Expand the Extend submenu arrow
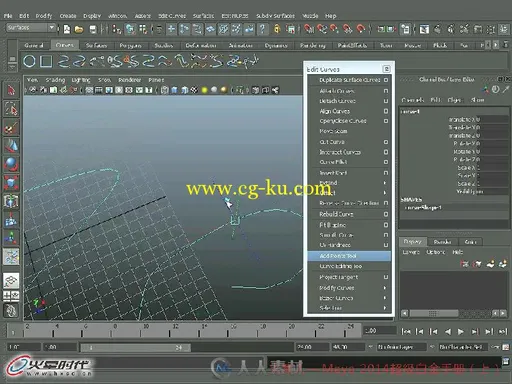Image resolution: width=512 pixels, height=384 pixels. (x=385, y=183)
